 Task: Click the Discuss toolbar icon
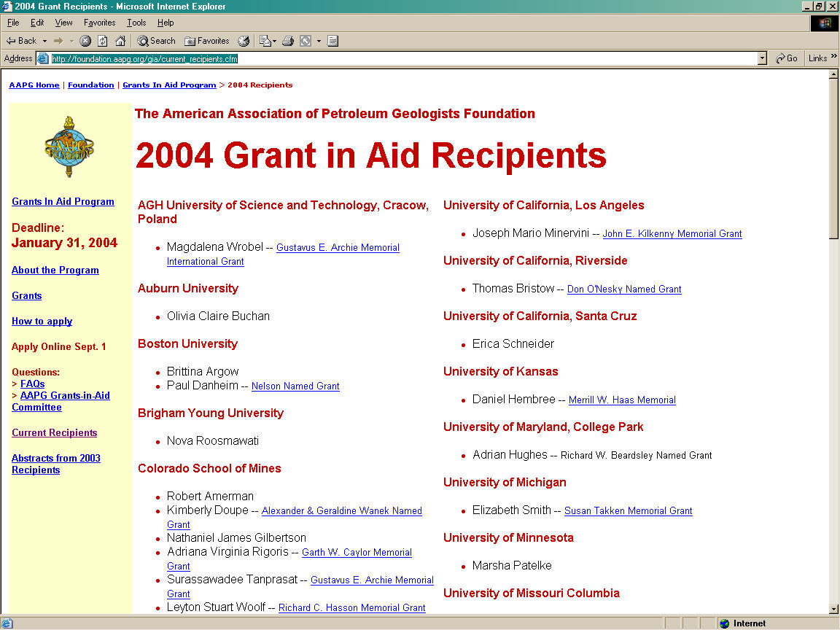coord(332,41)
